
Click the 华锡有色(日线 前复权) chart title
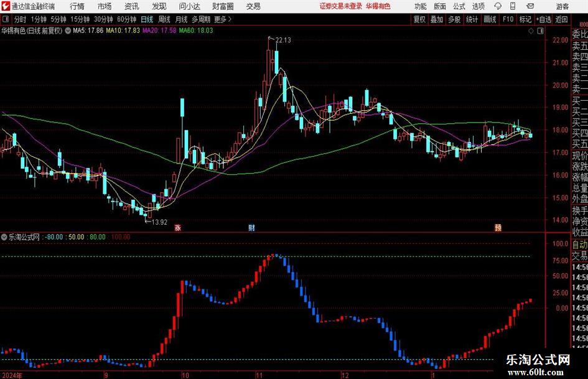(x=32, y=30)
